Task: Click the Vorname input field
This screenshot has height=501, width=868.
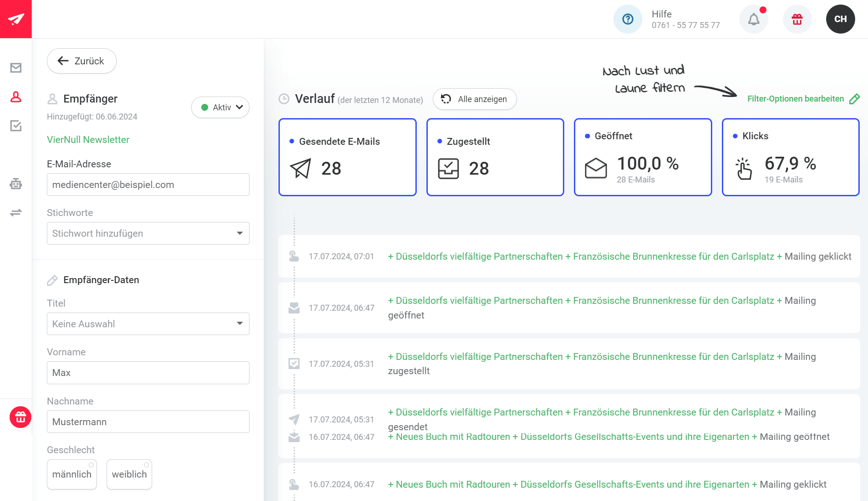Action: 148,373
